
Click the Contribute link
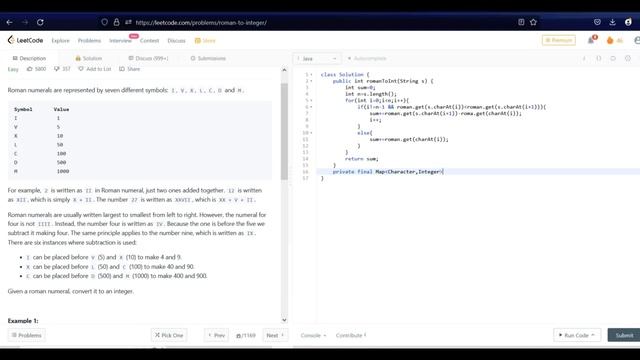tap(351, 336)
